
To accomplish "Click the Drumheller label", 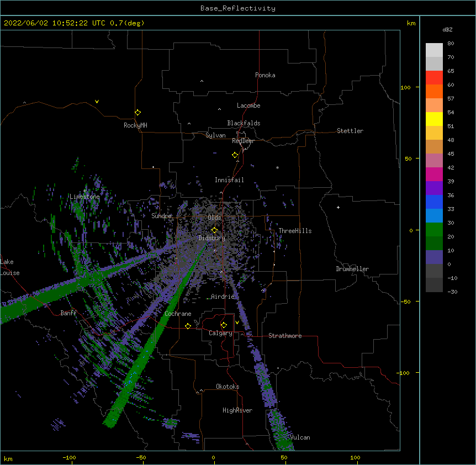I will click(x=352, y=269).
